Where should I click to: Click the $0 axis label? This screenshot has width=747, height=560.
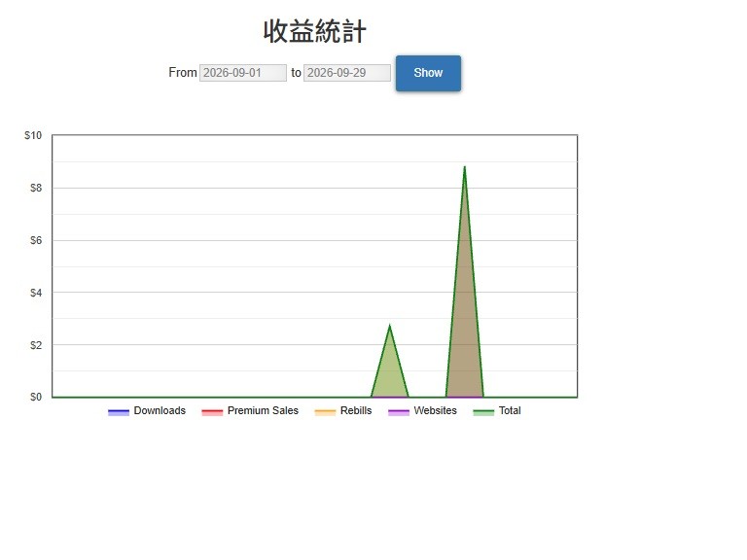click(x=36, y=397)
